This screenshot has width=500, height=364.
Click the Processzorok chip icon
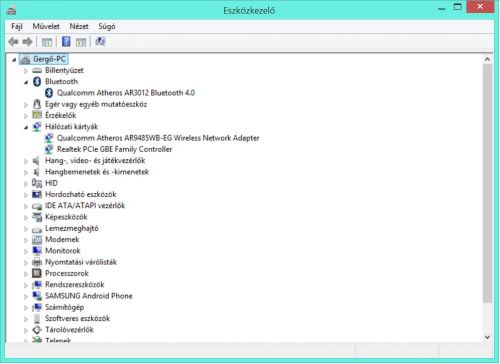[37, 273]
